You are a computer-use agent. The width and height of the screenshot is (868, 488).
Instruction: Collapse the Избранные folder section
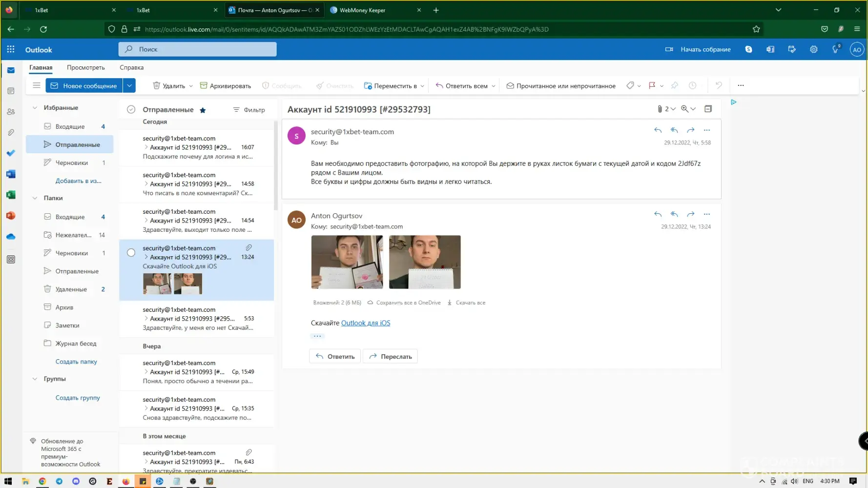[35, 108]
